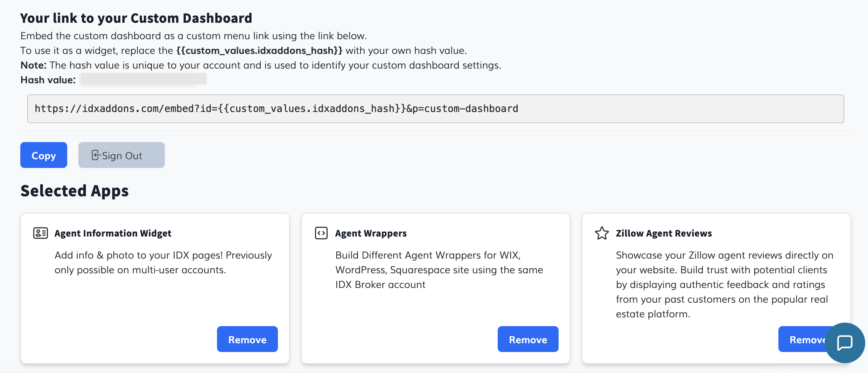
Task: Copy the custom dashboard embed link
Action: click(44, 155)
